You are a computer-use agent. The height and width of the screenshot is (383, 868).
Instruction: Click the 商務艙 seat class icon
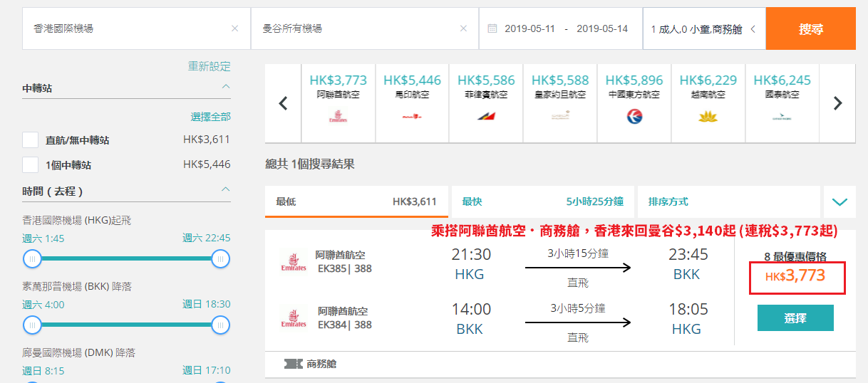pos(293,364)
